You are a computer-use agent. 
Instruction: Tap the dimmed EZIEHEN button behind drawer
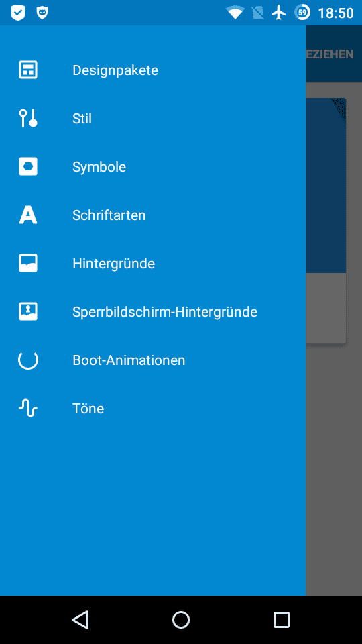click(x=330, y=54)
